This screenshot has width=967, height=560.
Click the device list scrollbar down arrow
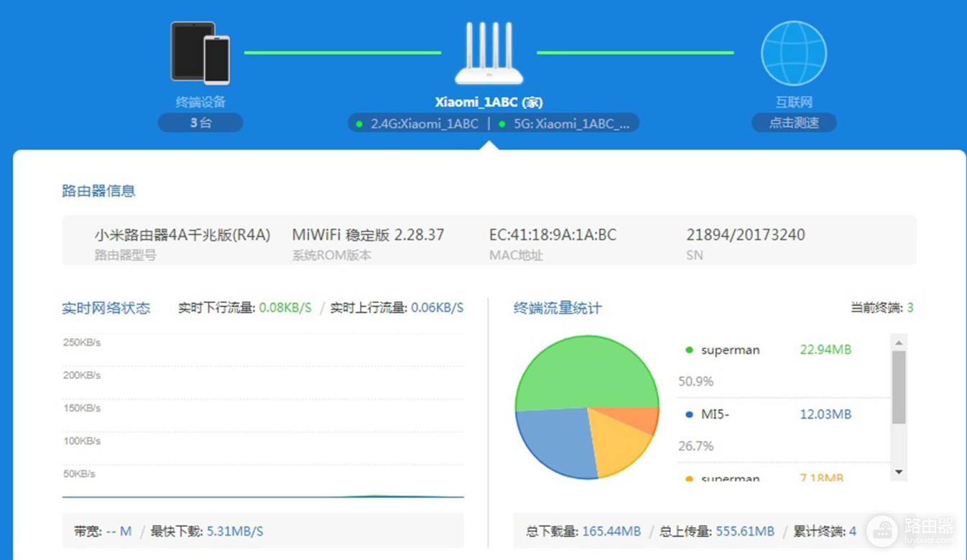pos(899,472)
